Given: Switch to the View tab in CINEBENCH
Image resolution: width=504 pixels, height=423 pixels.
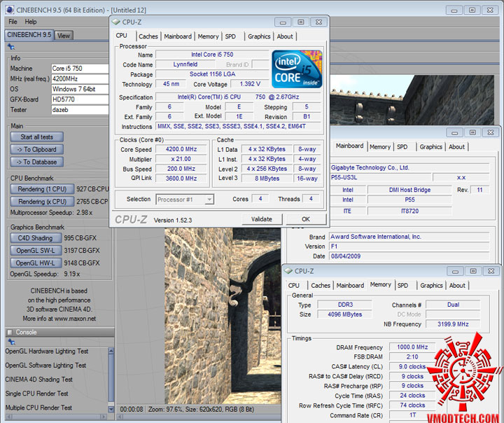Looking at the screenshot, I should [x=64, y=36].
